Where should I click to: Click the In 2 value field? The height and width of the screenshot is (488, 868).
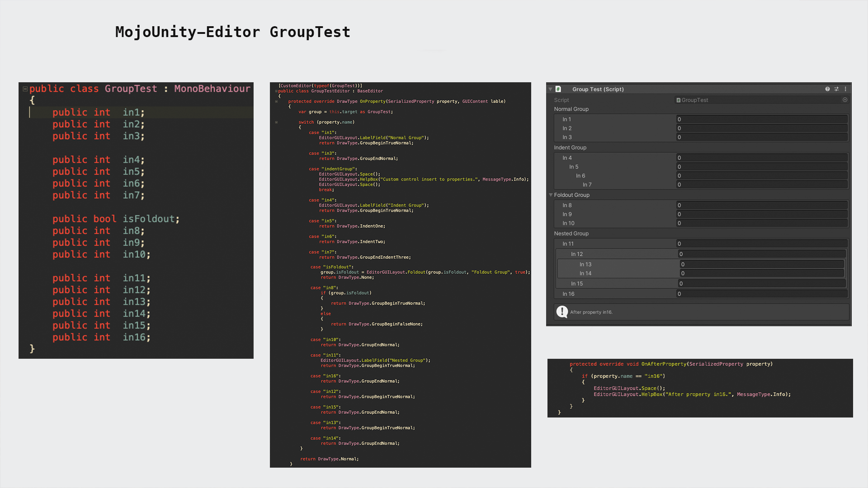pyautogui.click(x=762, y=128)
